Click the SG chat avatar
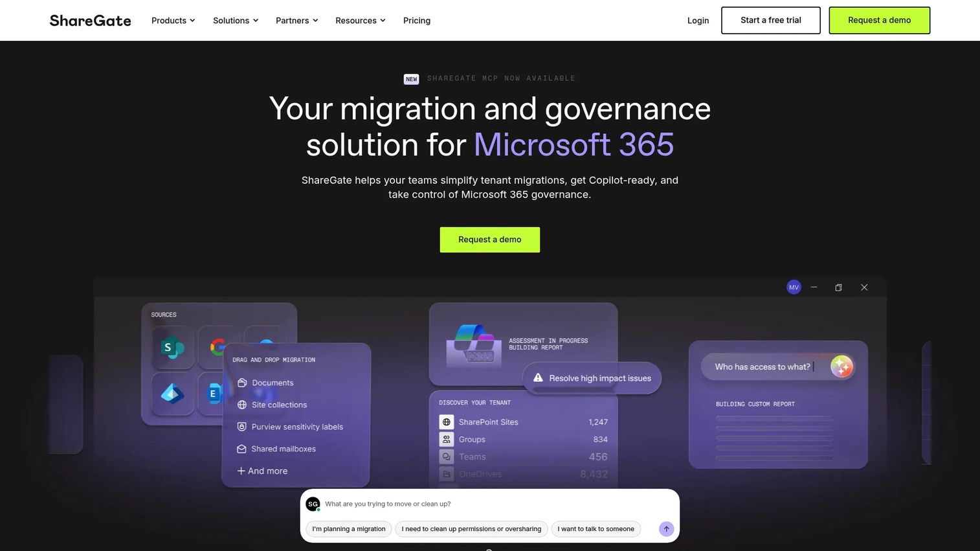 coord(313,504)
